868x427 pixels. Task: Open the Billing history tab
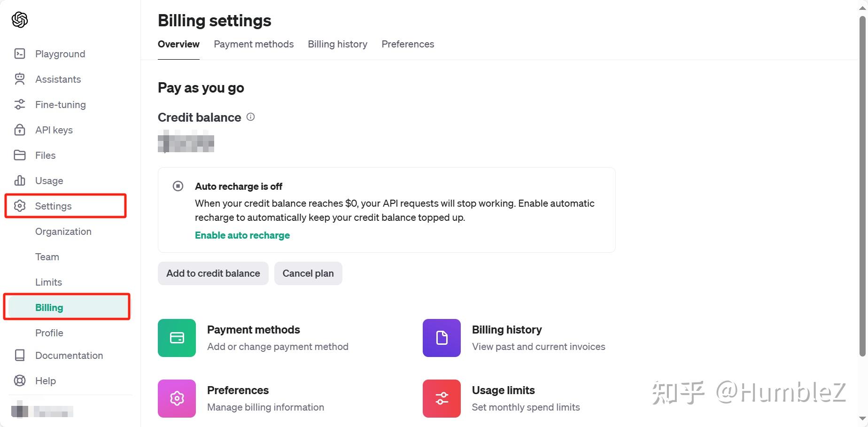pos(337,44)
